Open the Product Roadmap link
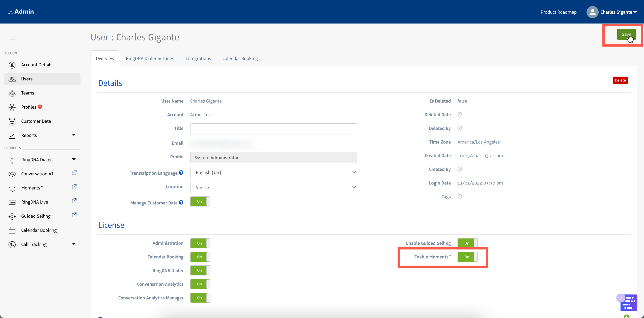The image size is (644, 318). click(559, 12)
